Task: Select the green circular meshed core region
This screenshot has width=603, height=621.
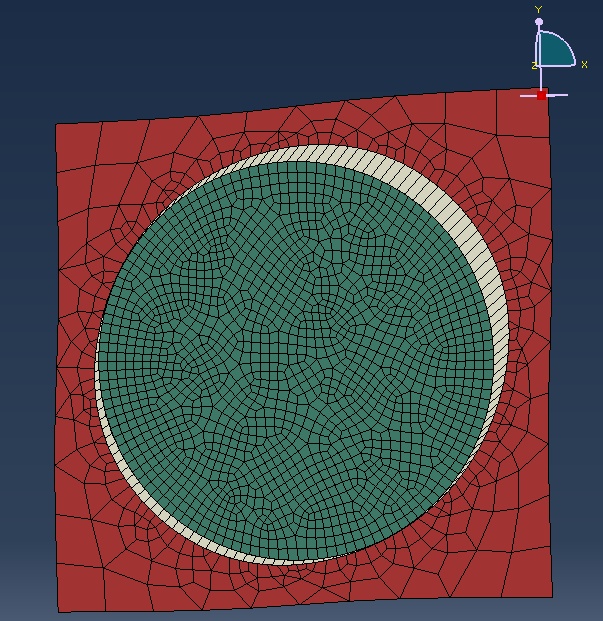Action: coord(296,360)
